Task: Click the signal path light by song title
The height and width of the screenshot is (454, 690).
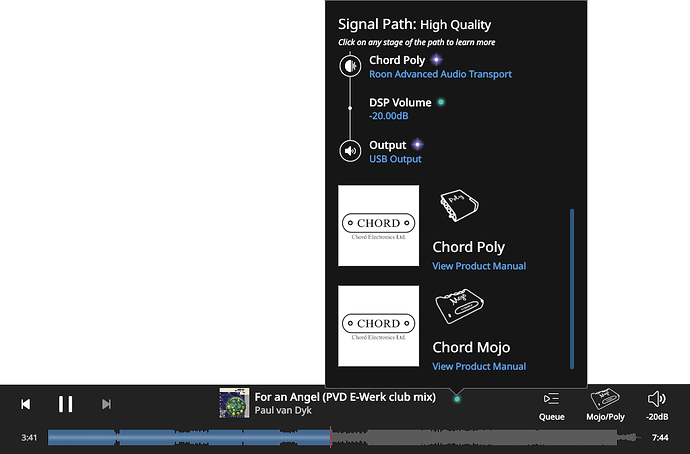Action: click(457, 399)
